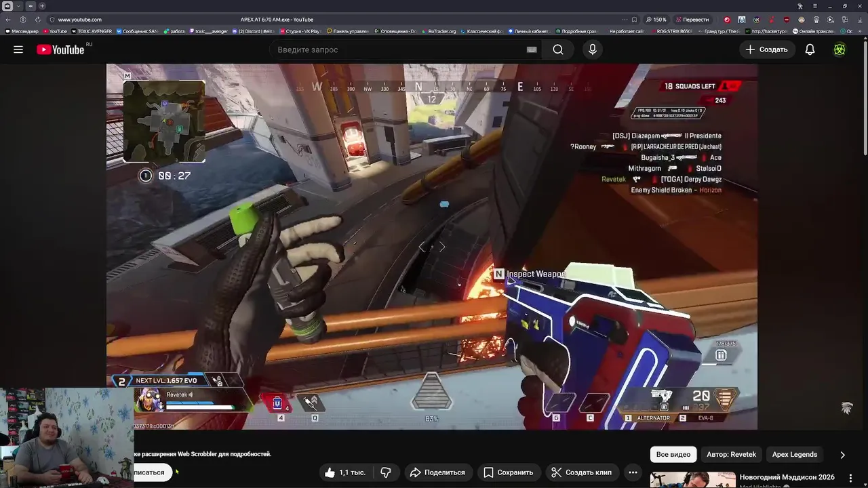
Task: Start voice search with microphone
Action: 593,49
